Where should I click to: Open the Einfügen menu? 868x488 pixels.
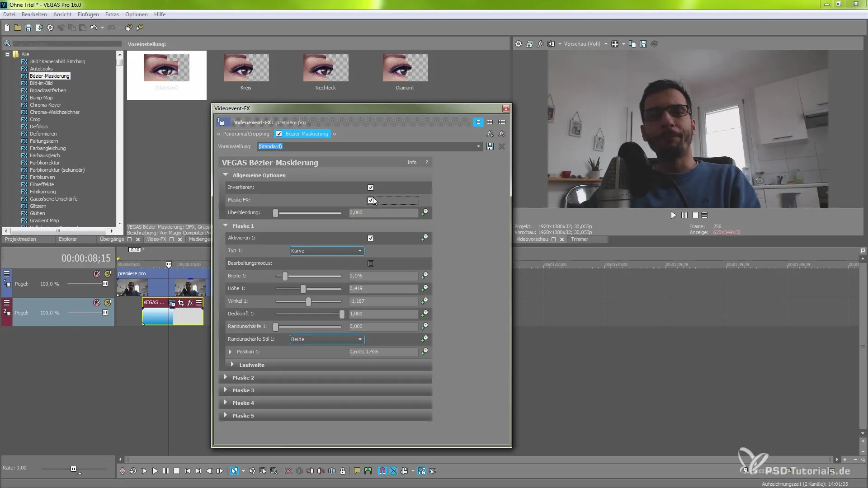[88, 14]
